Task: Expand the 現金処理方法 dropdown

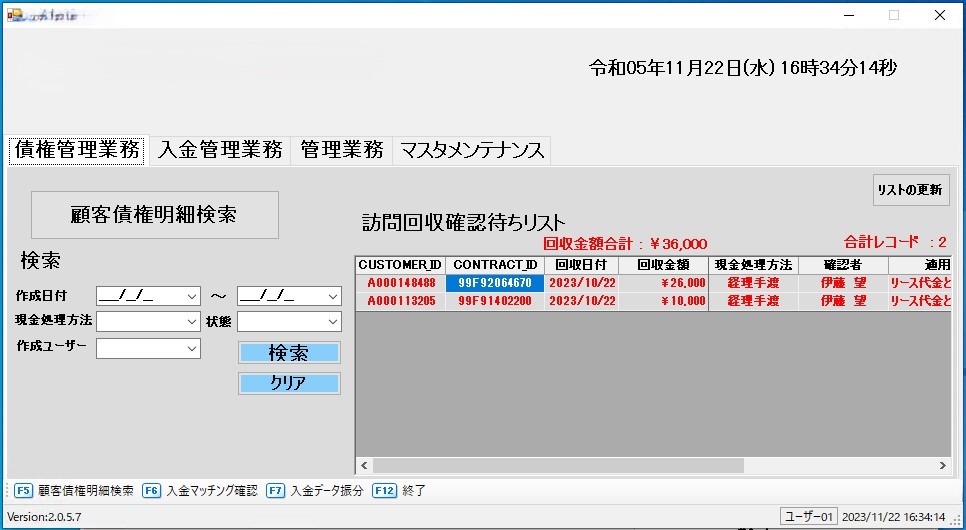Action: click(192, 321)
